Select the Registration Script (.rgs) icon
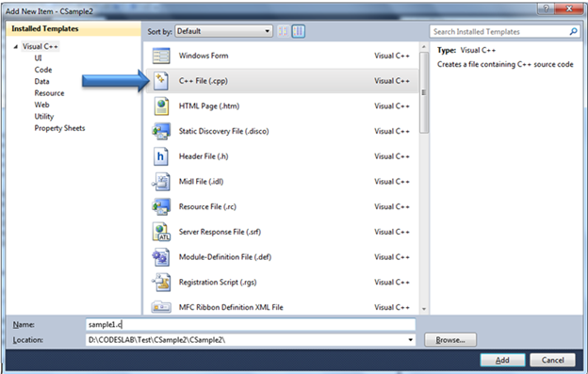The height and width of the screenshot is (374, 588). [161, 283]
